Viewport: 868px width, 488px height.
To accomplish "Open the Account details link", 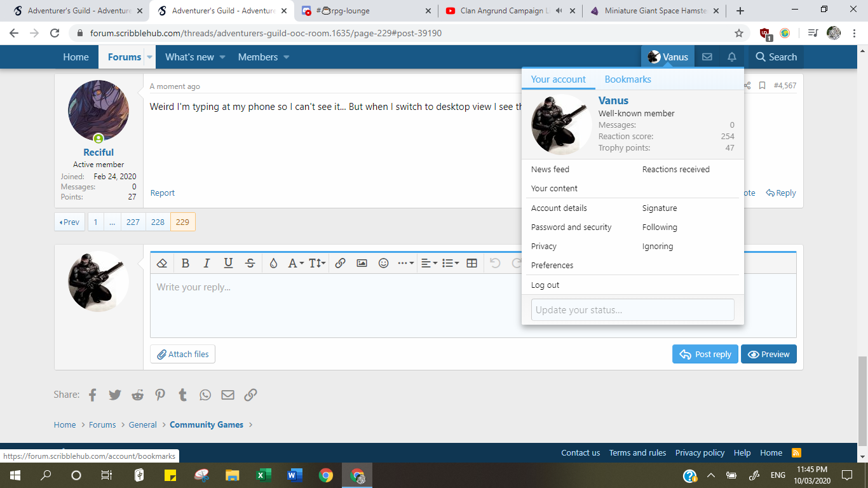I will point(559,208).
